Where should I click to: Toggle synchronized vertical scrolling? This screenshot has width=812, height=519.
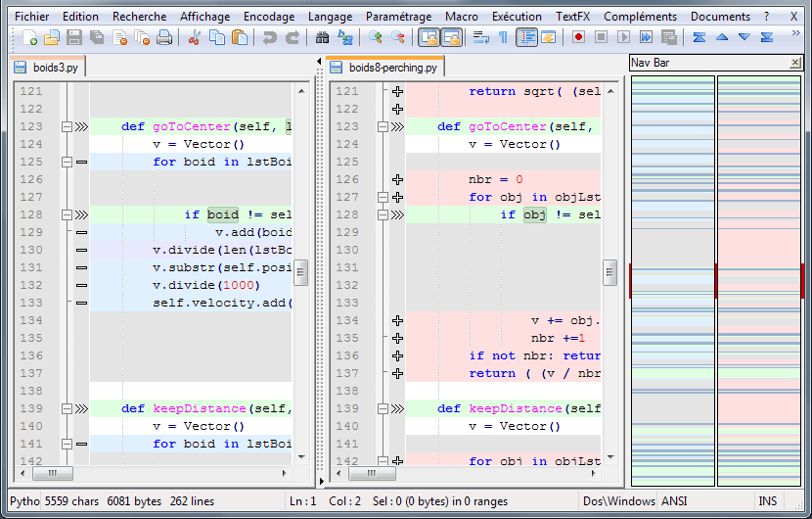[x=429, y=37]
